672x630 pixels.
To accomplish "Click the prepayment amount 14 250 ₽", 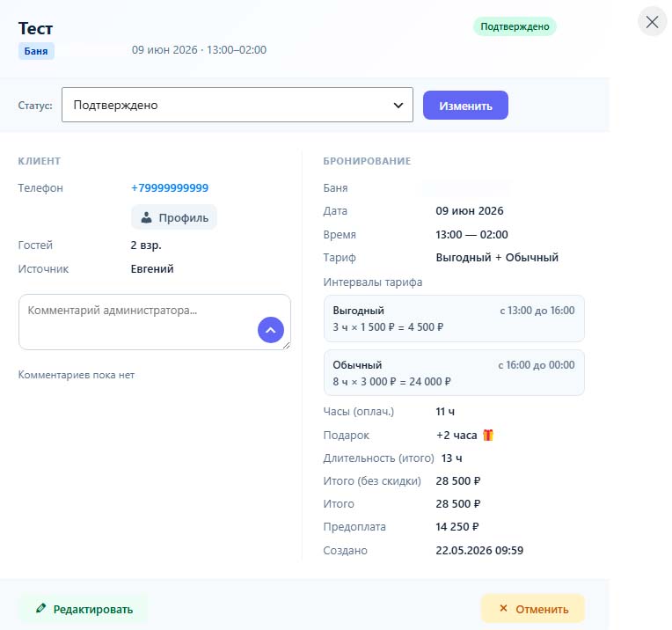I will pyautogui.click(x=457, y=527).
